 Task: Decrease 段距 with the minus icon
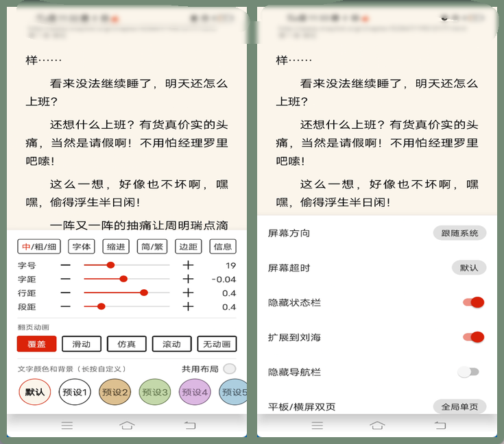[x=66, y=307]
